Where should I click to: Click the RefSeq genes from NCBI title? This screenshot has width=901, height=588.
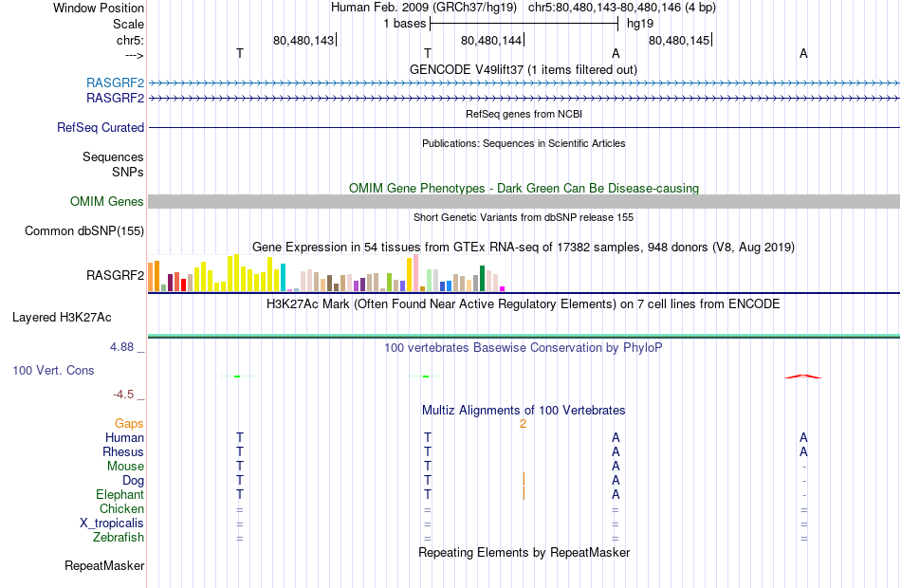point(524,114)
